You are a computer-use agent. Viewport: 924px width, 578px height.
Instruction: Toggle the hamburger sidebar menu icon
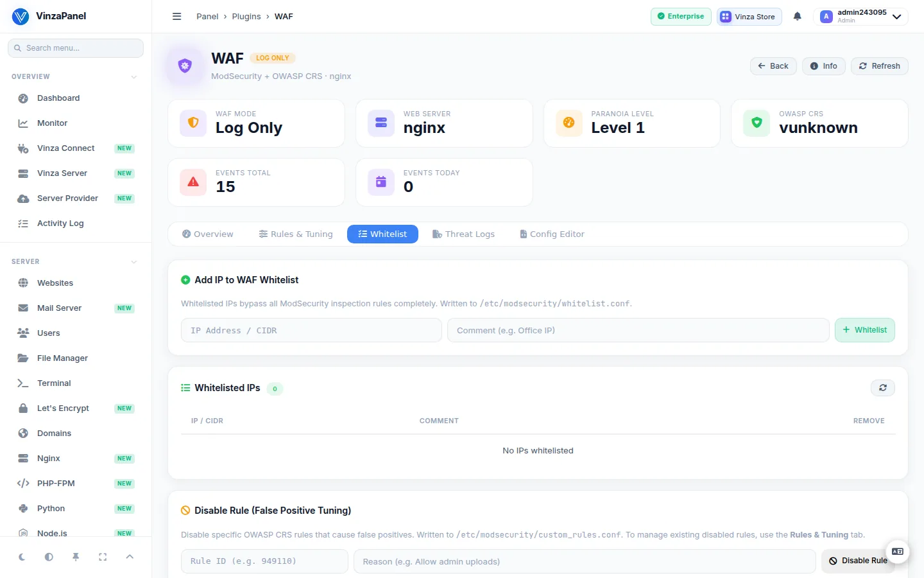click(x=177, y=17)
